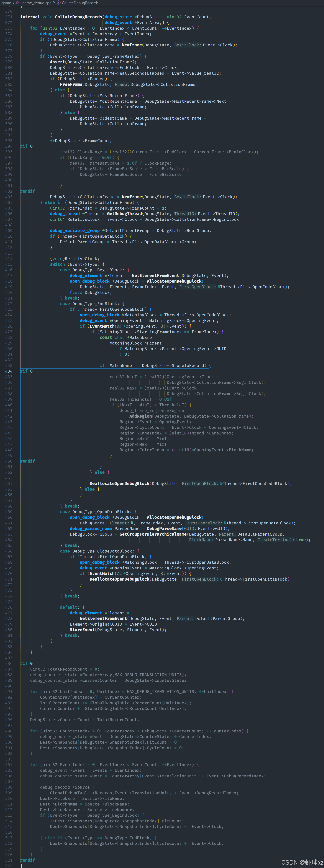Click the '#if 0' directive on line 394

[26, 146]
